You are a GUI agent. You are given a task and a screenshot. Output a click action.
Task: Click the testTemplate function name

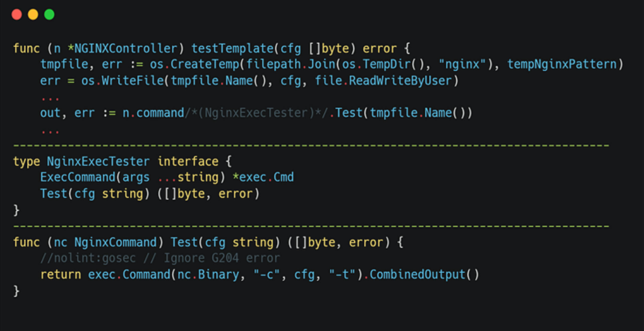tap(232, 48)
